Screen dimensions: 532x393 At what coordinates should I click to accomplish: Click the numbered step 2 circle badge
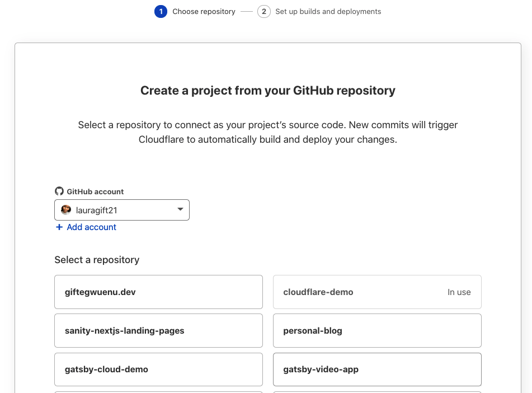(x=263, y=11)
